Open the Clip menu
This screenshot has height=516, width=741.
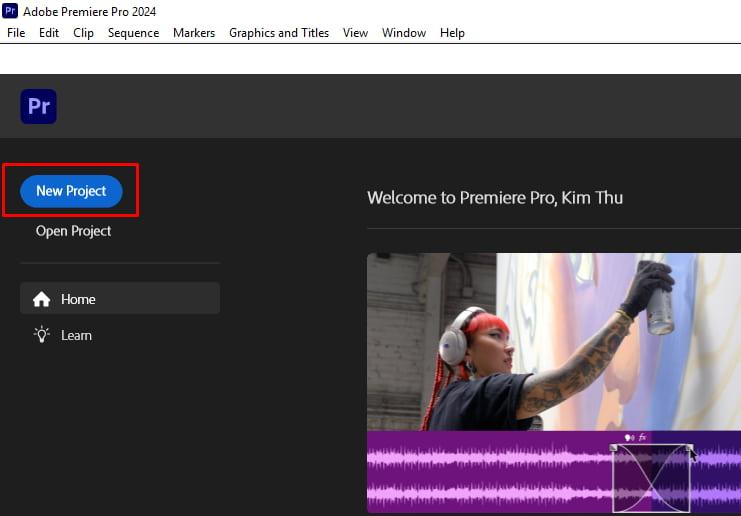tap(83, 33)
